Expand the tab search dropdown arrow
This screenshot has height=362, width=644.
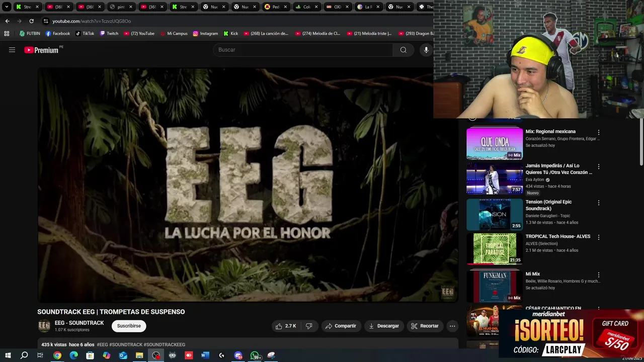click(7, 7)
